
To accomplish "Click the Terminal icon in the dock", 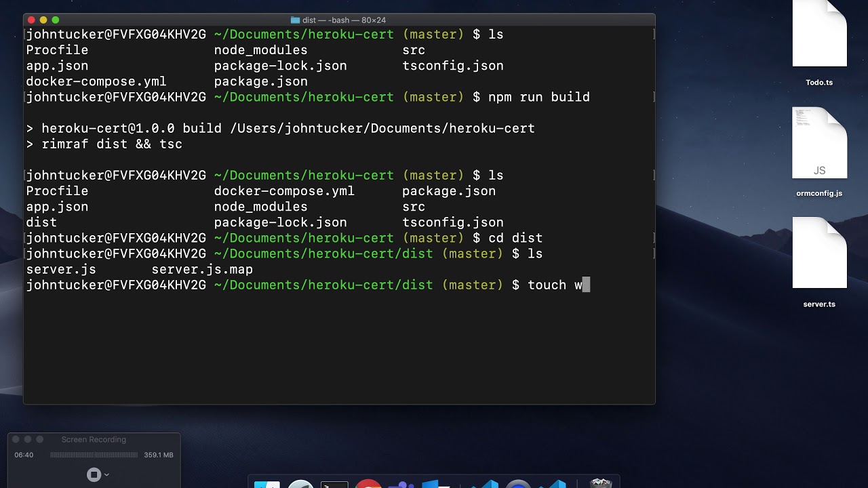I will click(x=334, y=484).
